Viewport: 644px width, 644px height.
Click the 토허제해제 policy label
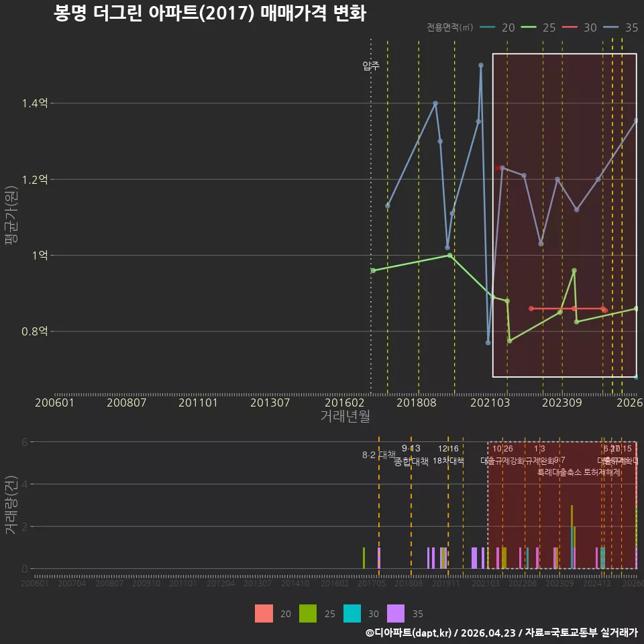pyautogui.click(x=602, y=472)
